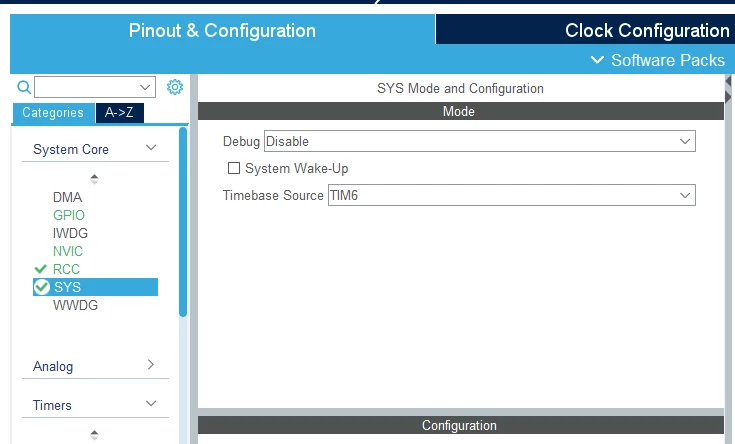
Task: Select the A->Z tab
Action: click(x=119, y=113)
